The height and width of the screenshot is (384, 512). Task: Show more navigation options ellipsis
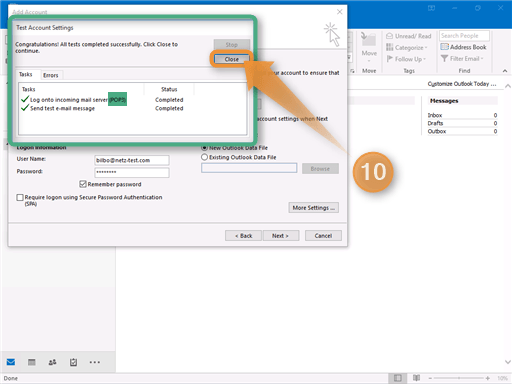pyautogui.click(x=95, y=362)
